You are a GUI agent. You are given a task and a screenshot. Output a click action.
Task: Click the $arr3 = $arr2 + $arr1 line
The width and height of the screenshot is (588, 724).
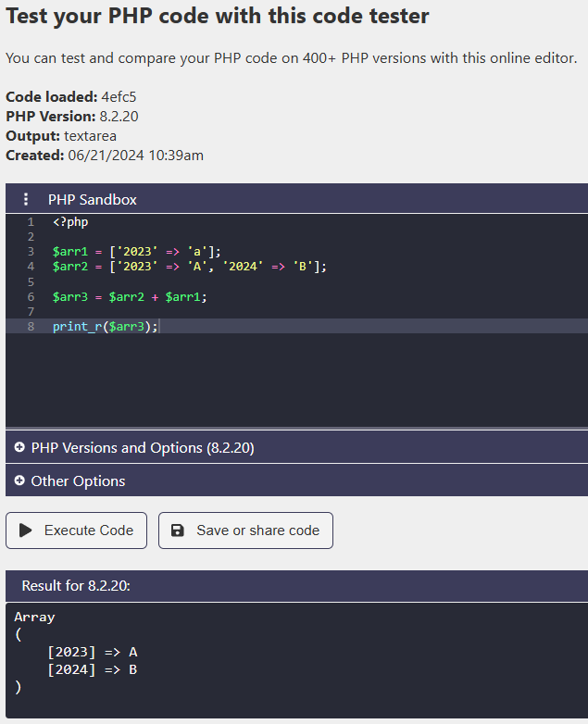(x=130, y=297)
